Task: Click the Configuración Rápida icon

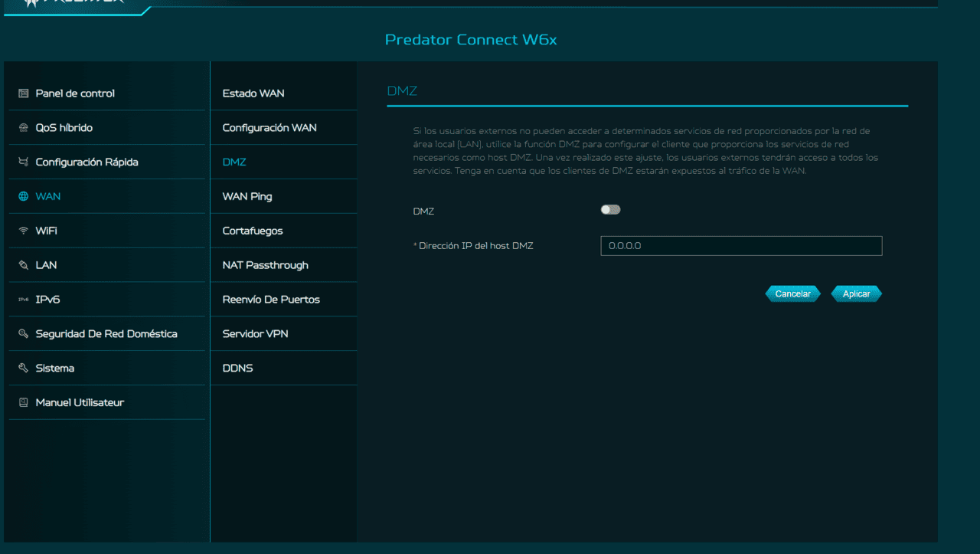Action: 23,162
